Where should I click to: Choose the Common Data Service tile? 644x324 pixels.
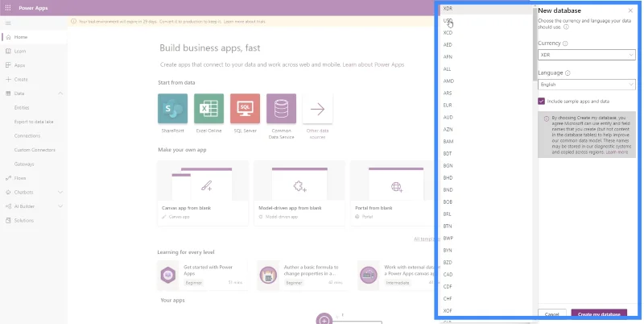281,109
